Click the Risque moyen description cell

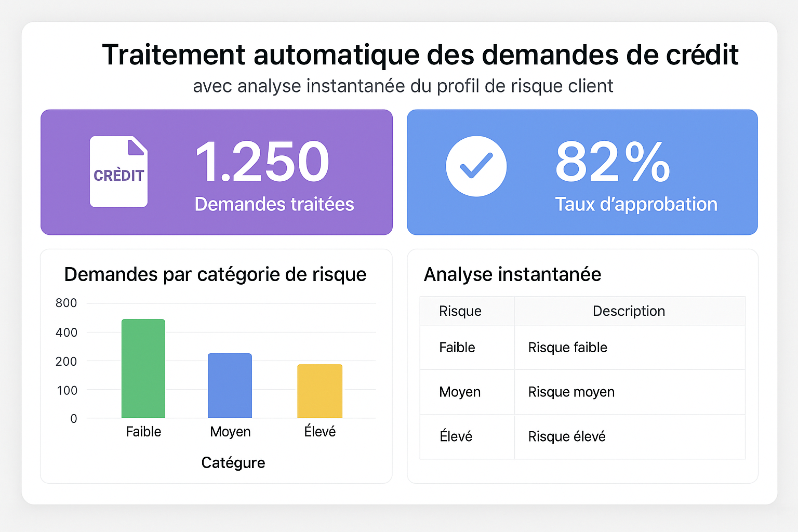[x=571, y=392]
